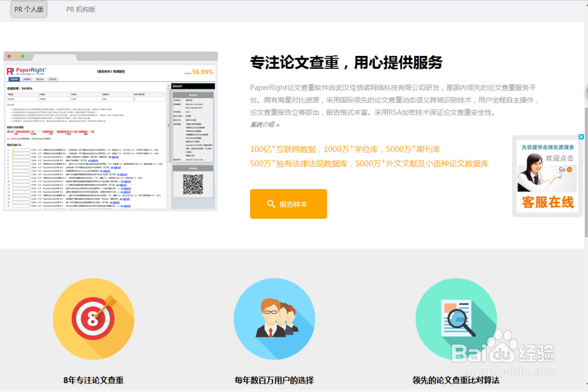Open the 报告样本 sample report button

pyautogui.click(x=288, y=204)
